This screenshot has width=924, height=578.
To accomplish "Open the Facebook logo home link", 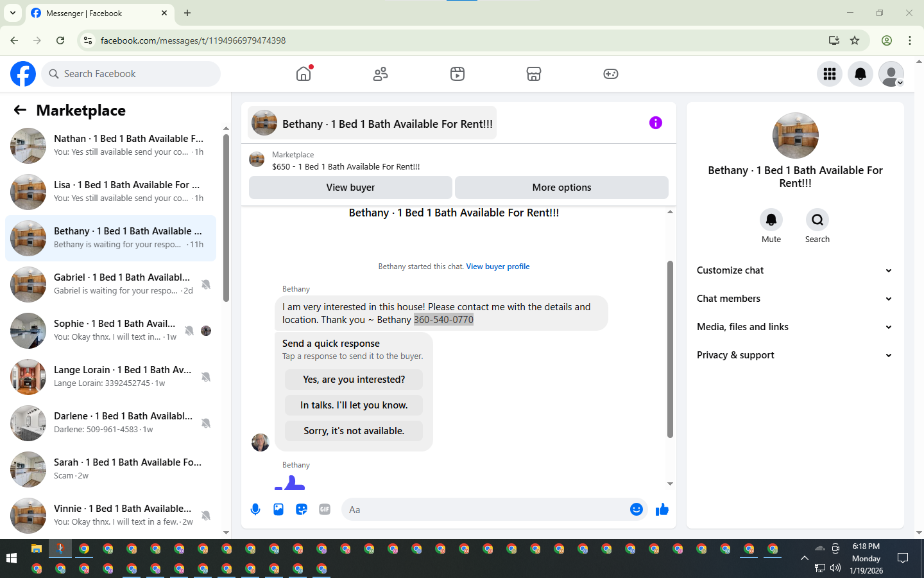I will (x=23, y=74).
